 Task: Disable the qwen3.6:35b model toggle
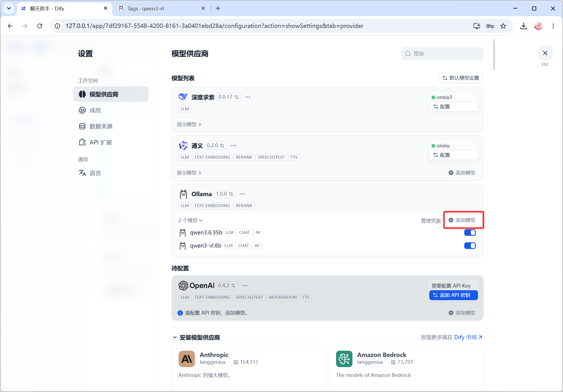(x=470, y=233)
